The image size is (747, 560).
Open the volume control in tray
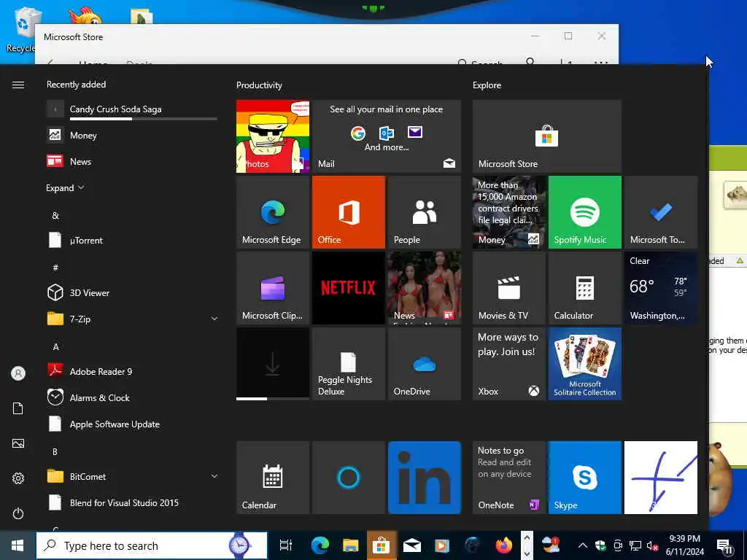click(651, 545)
